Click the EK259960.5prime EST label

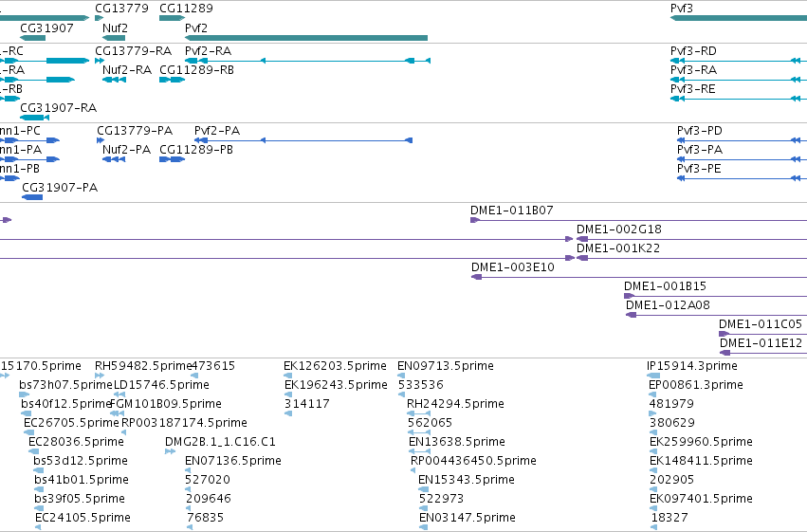click(x=701, y=443)
